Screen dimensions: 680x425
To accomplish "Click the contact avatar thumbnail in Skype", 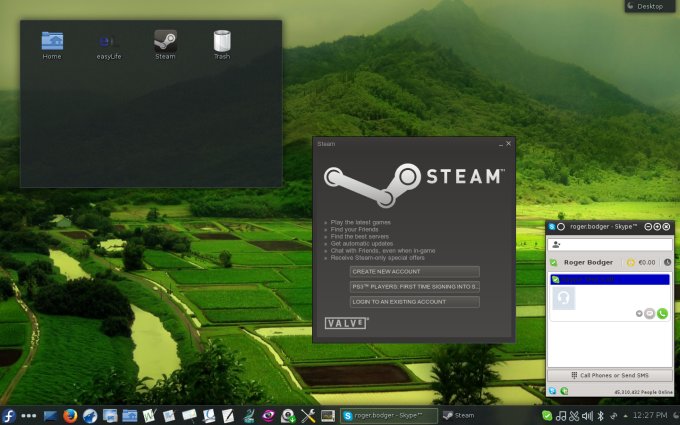I will 563,299.
